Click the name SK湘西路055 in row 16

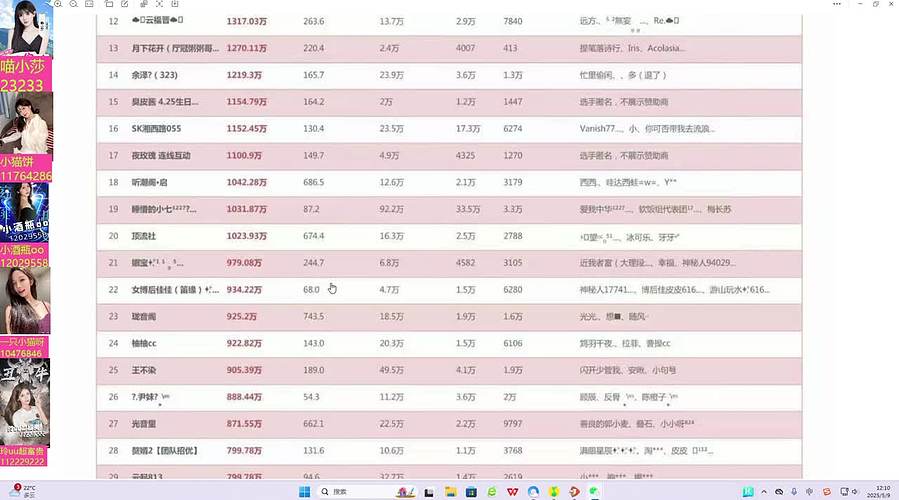[x=157, y=128]
